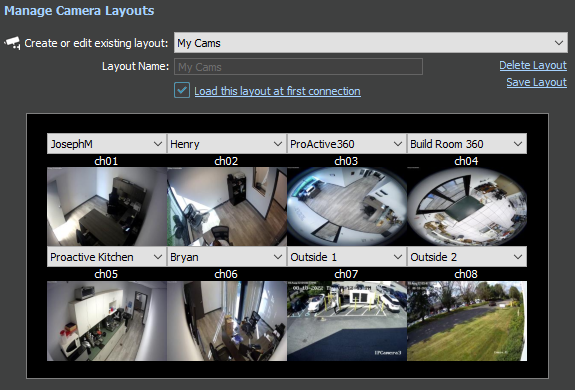575x390 pixels.
Task: Open the ProActive360 camera selector
Action: tap(347, 144)
